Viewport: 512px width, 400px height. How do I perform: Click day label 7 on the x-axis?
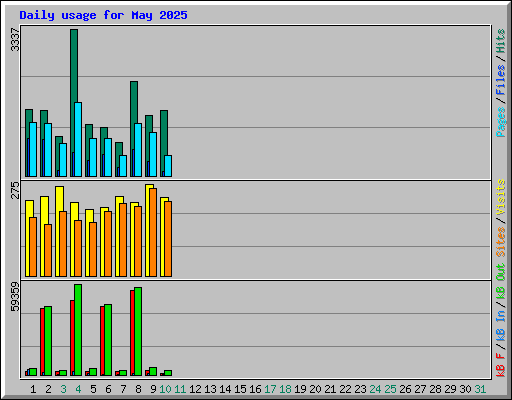(123, 389)
